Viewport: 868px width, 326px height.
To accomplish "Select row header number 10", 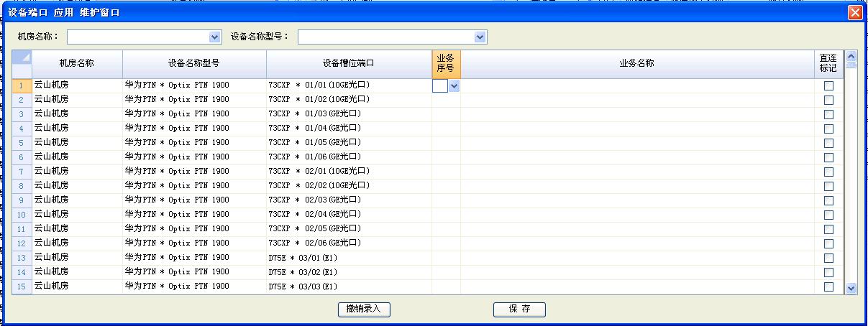I will click(x=22, y=215).
